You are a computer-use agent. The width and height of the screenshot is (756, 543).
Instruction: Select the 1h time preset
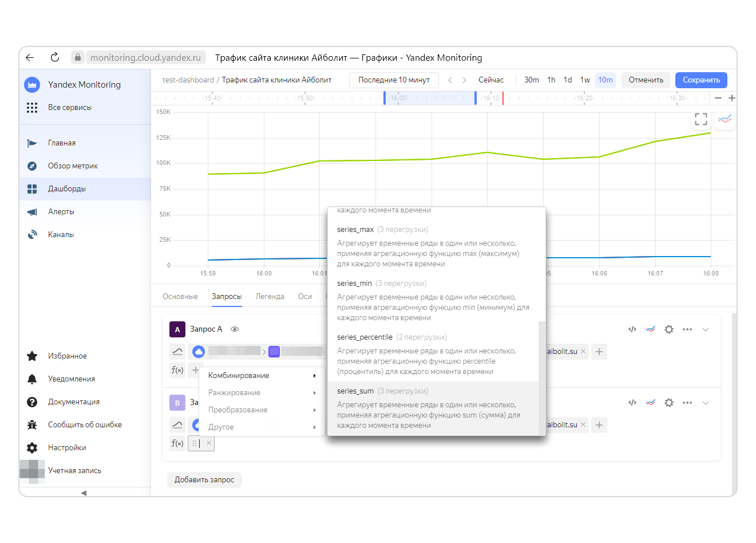point(551,80)
